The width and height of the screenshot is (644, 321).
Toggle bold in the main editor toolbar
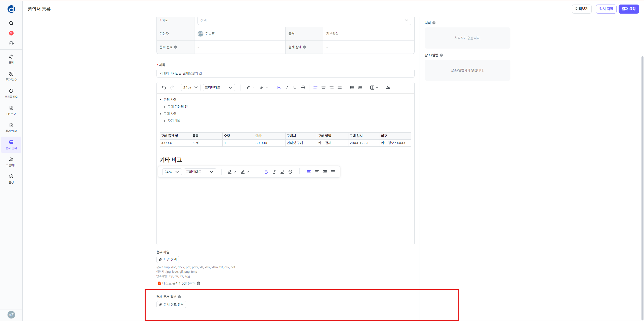coord(279,88)
